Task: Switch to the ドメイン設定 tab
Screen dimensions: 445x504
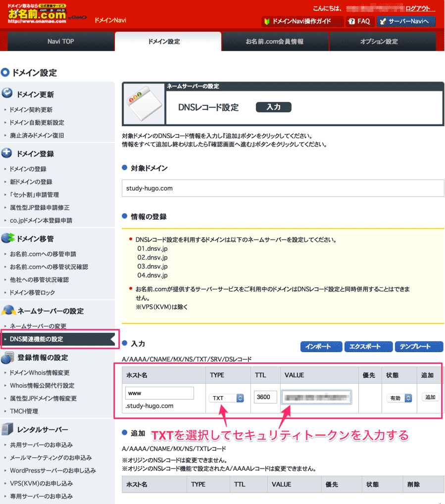Action: [x=168, y=42]
